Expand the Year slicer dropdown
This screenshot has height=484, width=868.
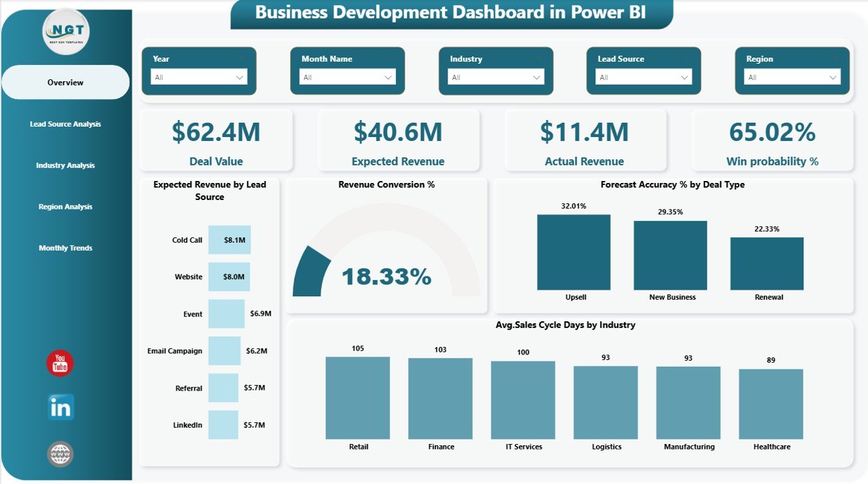[239, 77]
